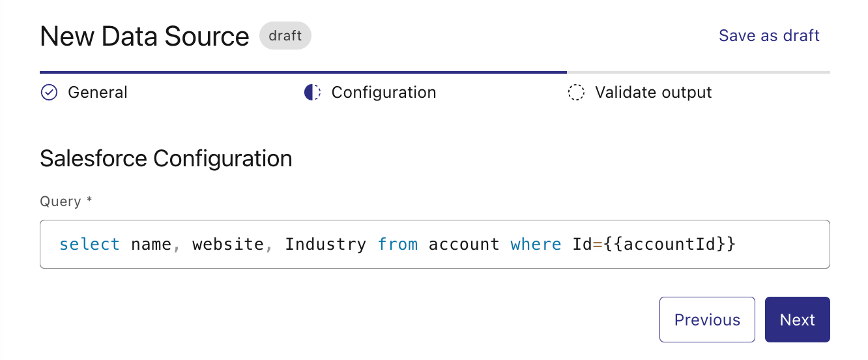Focus the Query input field
The image size is (868, 360).
[435, 245]
